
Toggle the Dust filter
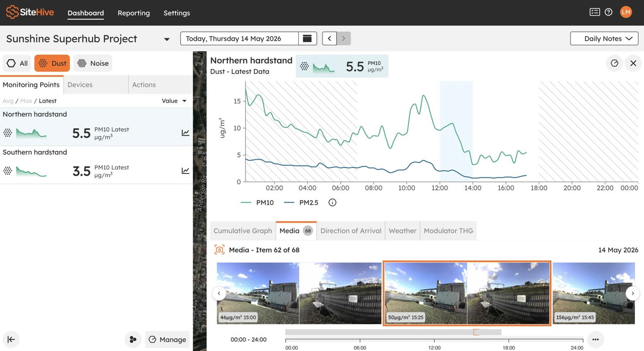pos(52,63)
